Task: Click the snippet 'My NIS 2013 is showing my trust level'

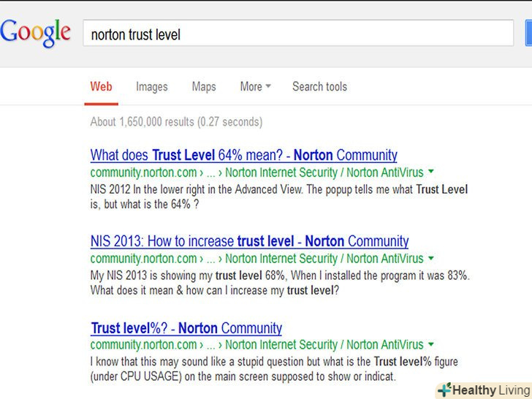Action: (x=280, y=283)
